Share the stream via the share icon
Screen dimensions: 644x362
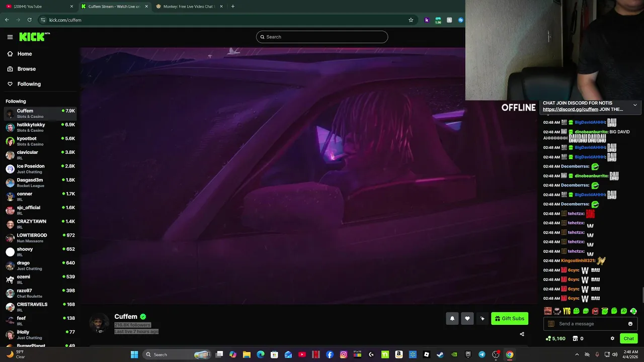pyautogui.click(x=522, y=334)
